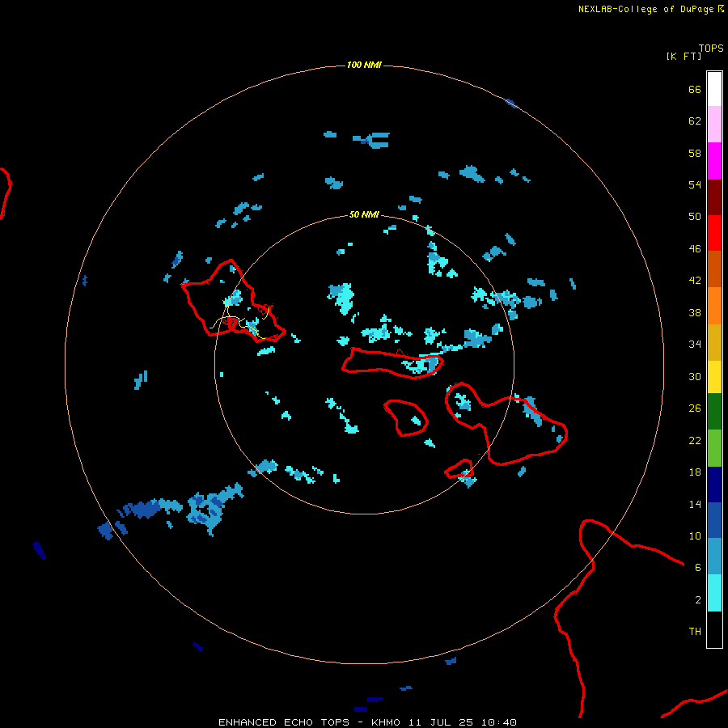Click the dark orange legend swatch

714,269
